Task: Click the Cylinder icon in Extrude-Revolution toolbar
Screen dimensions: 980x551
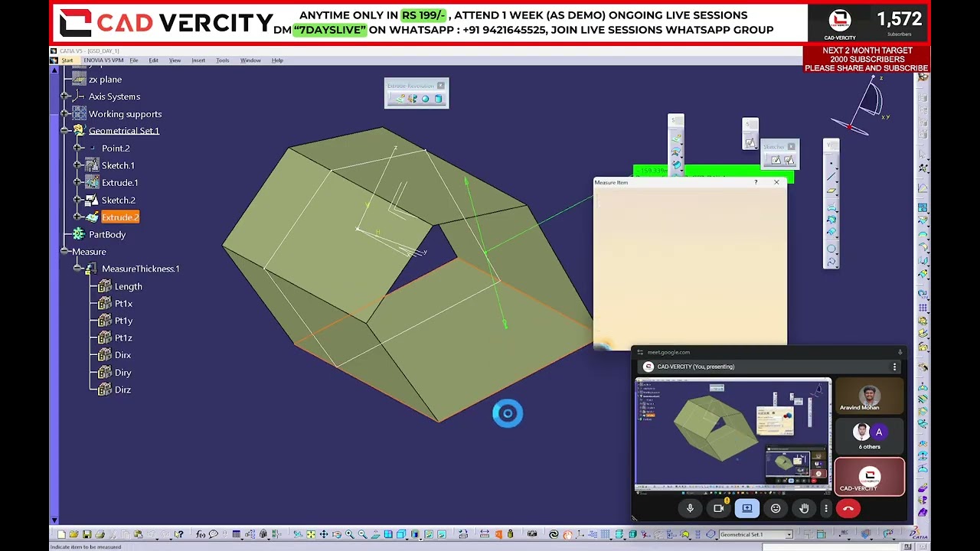Action: [x=438, y=99]
